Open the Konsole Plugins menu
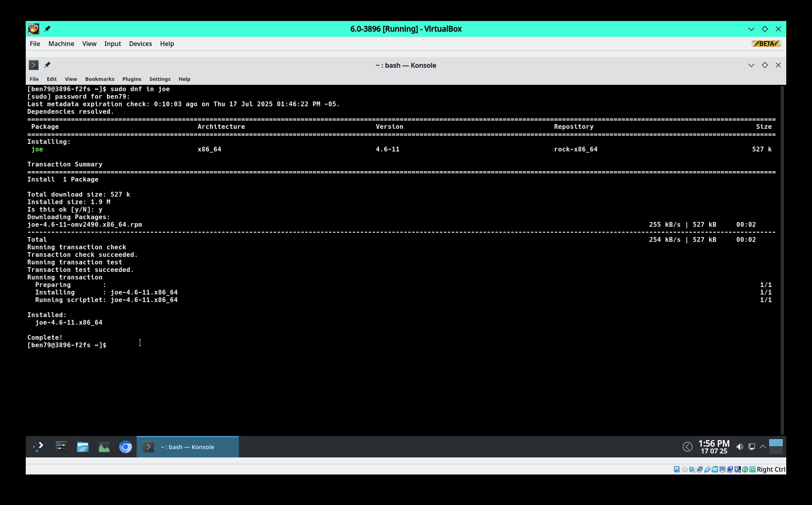The image size is (812, 505). (x=132, y=79)
